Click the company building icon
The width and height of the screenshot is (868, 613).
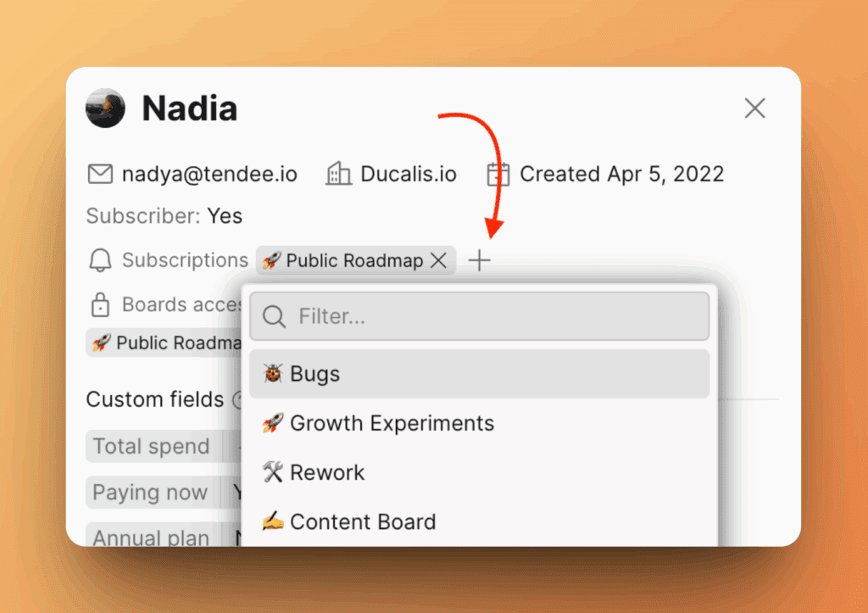point(339,175)
